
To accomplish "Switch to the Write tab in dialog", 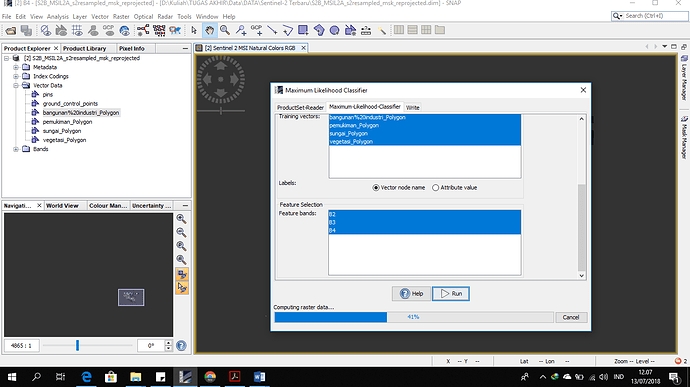I will (x=412, y=107).
